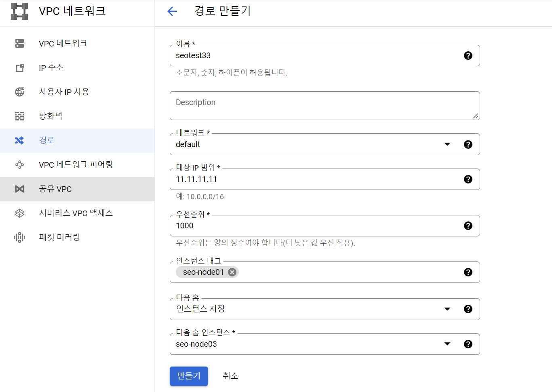Image resolution: width=552 pixels, height=392 pixels.
Task: Click the Description resize handle corner
Action: 476,116
